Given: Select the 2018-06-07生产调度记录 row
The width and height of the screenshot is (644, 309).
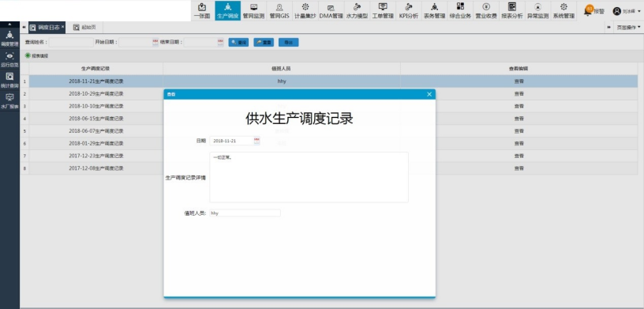Looking at the screenshot, I should coord(96,131).
